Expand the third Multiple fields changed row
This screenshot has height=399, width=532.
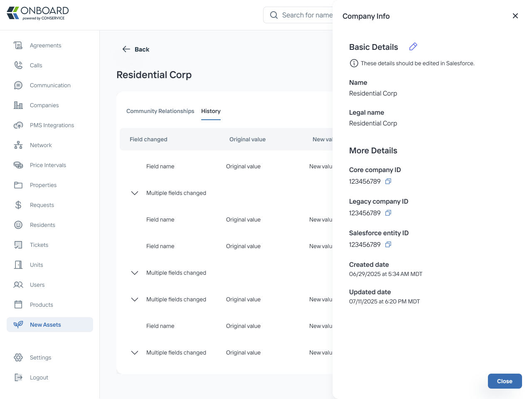point(135,299)
